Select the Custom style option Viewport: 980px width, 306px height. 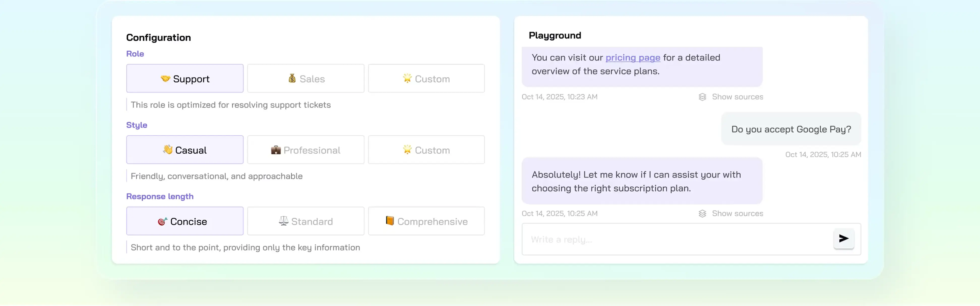(x=426, y=150)
